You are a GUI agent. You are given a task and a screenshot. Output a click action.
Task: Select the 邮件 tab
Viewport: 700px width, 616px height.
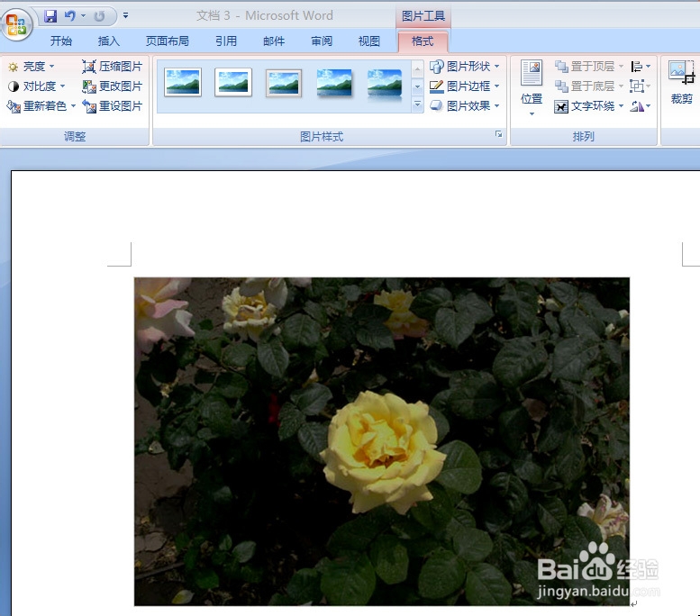tap(274, 41)
